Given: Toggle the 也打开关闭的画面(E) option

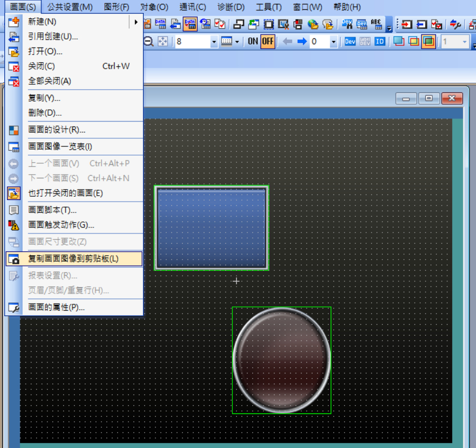Looking at the screenshot, I should [65, 193].
